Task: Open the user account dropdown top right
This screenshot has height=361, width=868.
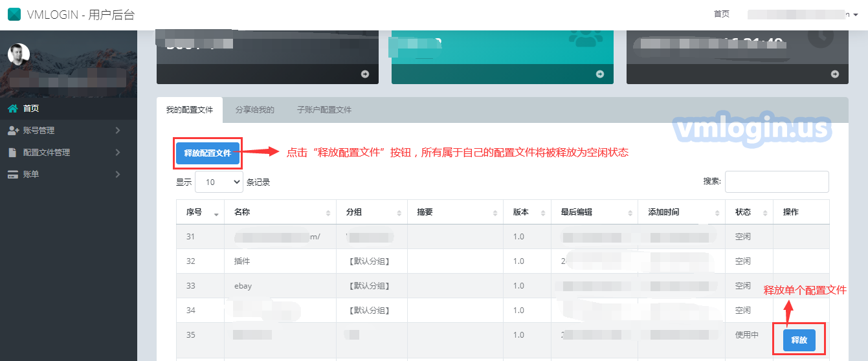Action: (x=803, y=14)
